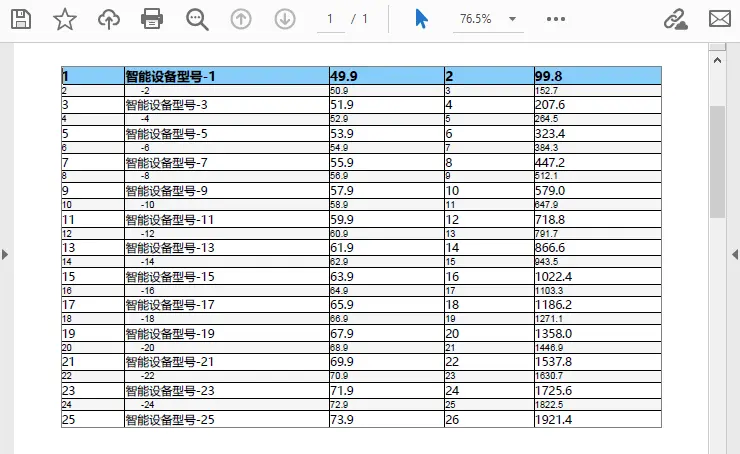Image resolution: width=740 pixels, height=454 pixels.
Task: Select the header cell 智能设备型号-1
Action: point(226,76)
